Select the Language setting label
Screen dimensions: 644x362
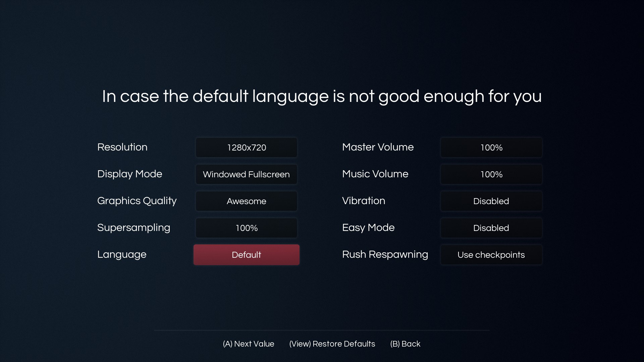click(x=122, y=254)
